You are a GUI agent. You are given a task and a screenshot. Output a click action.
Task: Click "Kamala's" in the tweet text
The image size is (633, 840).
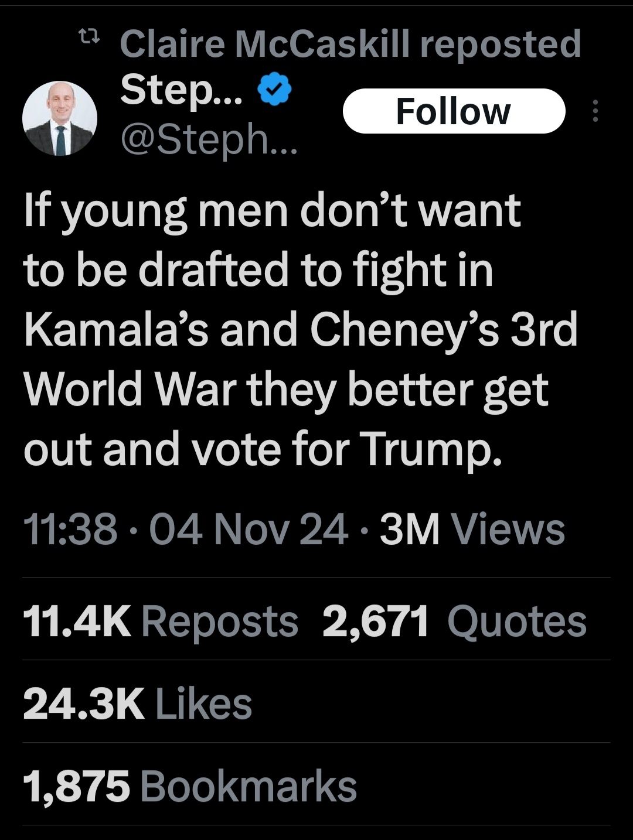pos(116,330)
